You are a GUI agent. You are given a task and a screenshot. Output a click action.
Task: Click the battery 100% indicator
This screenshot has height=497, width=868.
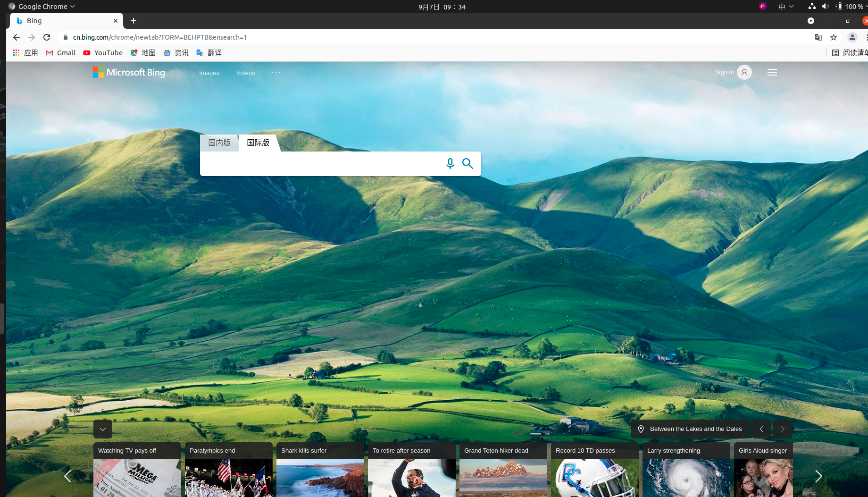pos(850,6)
